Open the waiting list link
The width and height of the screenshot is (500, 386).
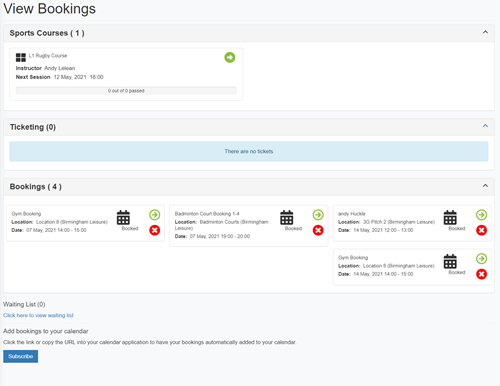[x=38, y=315]
